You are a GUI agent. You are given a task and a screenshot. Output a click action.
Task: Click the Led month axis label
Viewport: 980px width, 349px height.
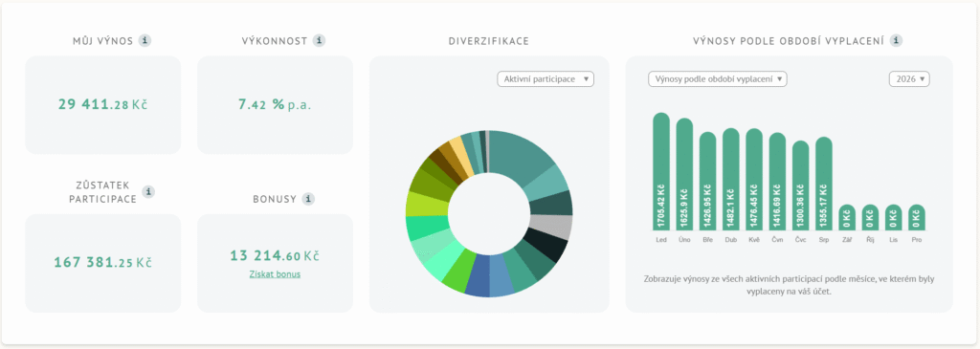(x=661, y=239)
